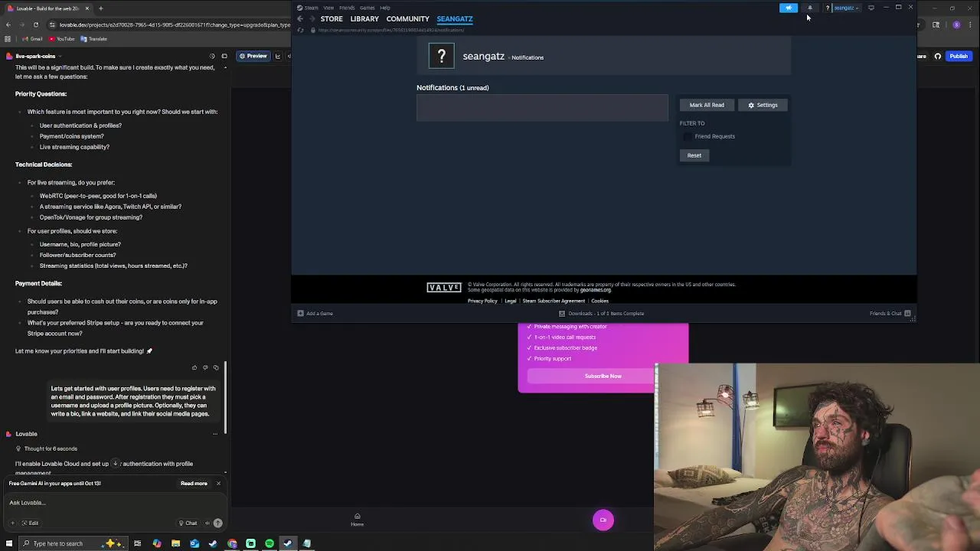Reload the Steam page
The height and width of the screenshot is (551, 980).
pos(300,30)
